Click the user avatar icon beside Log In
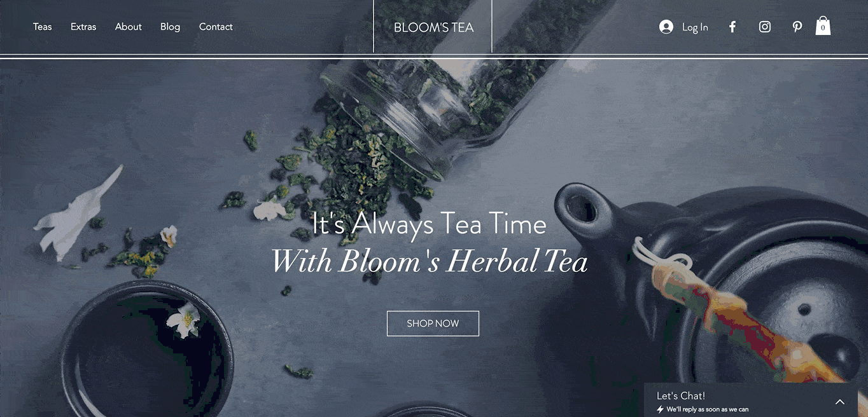 pyautogui.click(x=666, y=27)
